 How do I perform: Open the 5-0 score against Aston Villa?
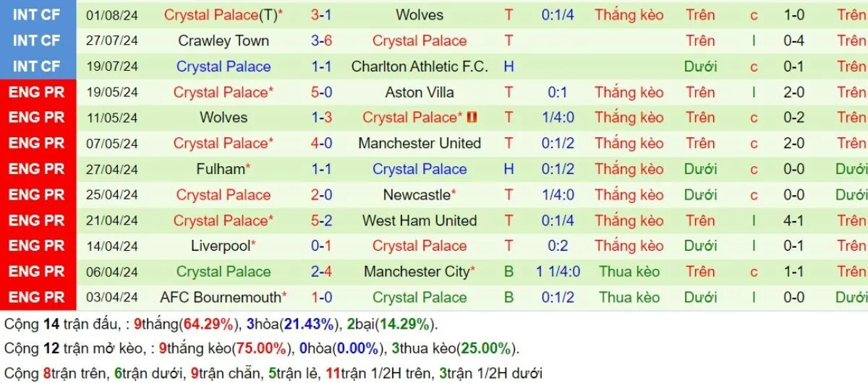point(321,92)
